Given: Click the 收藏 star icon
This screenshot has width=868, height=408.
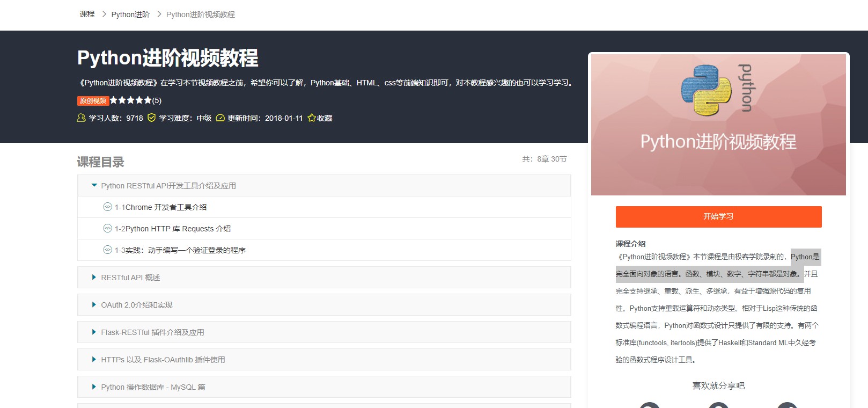Looking at the screenshot, I should [x=312, y=118].
